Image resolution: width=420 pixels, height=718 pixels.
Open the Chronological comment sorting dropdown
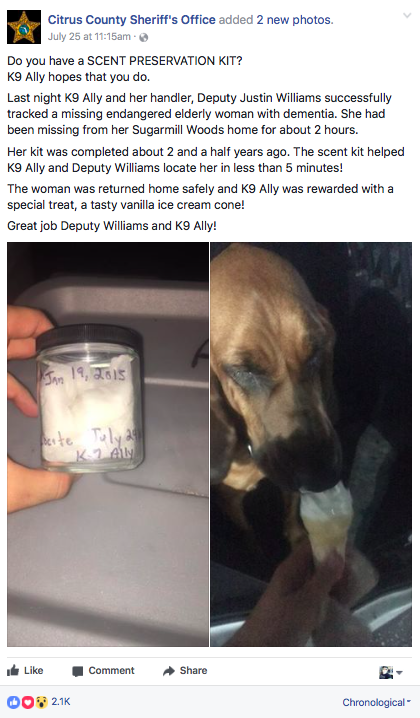click(x=376, y=702)
